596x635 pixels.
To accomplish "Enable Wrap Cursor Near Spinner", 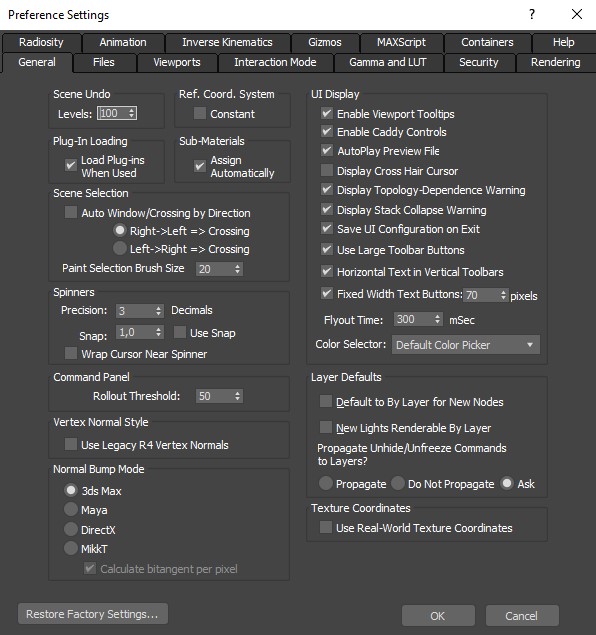I will click(71, 353).
